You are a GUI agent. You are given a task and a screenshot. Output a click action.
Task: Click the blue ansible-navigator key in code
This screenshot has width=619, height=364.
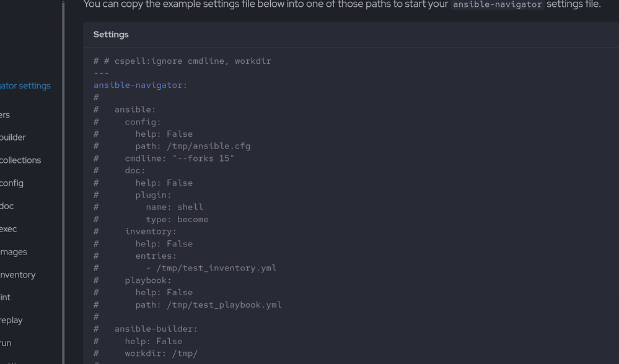click(138, 85)
